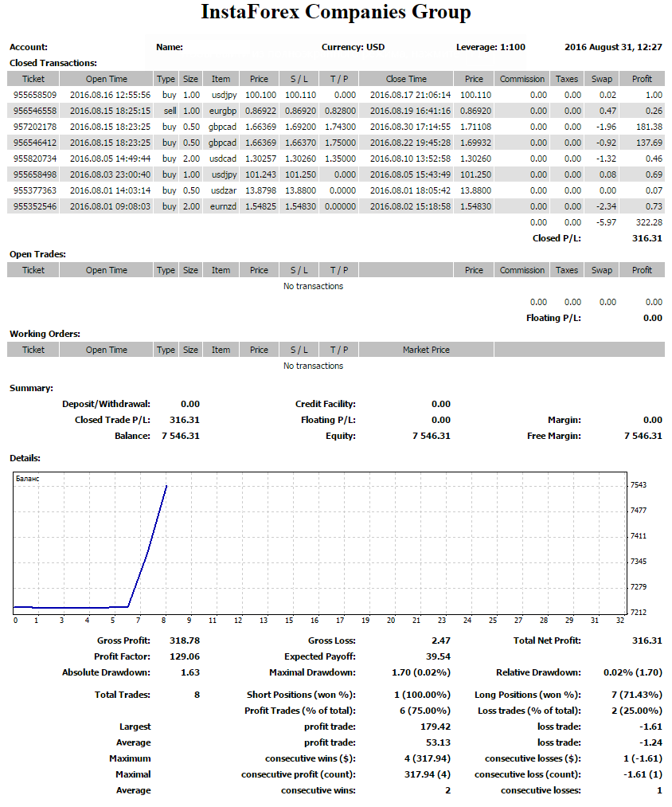This screenshot has width=672, height=807.
Task: Click Profit Trades value 6 (75.00%)
Action: pos(425,711)
